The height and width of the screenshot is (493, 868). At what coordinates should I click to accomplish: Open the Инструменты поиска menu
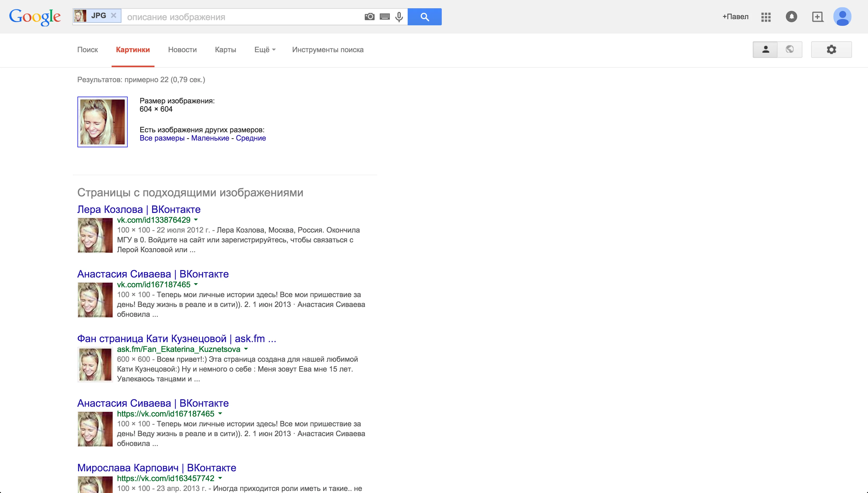pos(327,50)
